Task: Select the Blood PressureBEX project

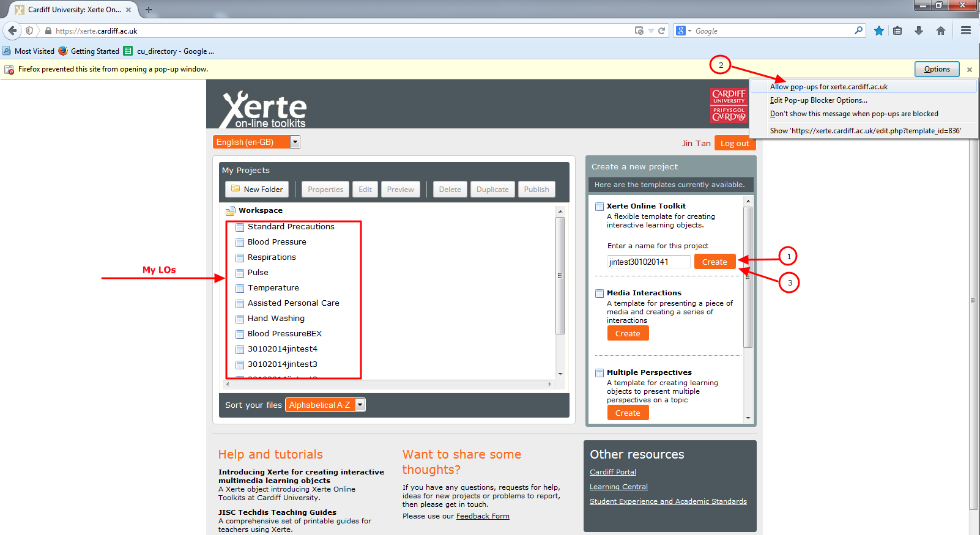Action: (284, 334)
